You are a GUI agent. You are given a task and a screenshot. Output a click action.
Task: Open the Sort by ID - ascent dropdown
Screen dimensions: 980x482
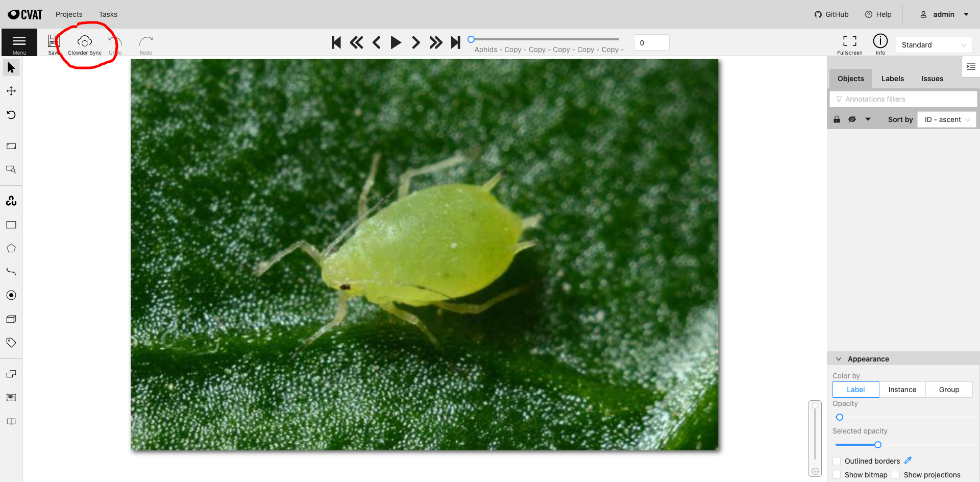click(947, 119)
